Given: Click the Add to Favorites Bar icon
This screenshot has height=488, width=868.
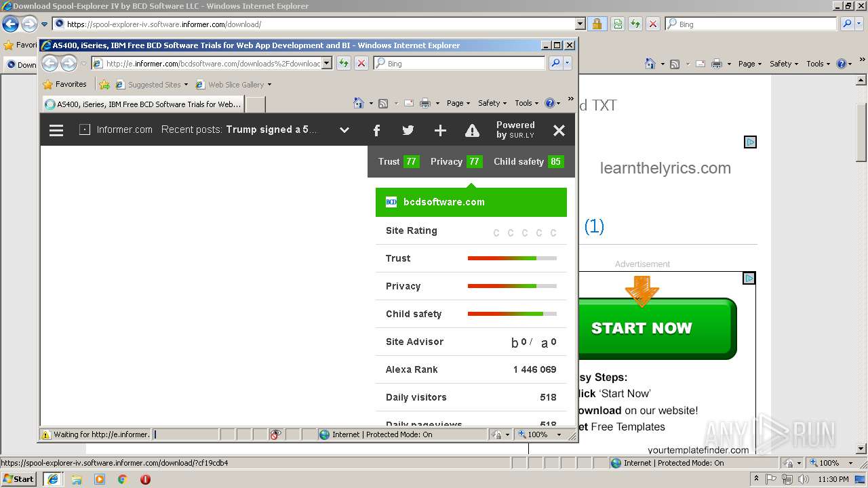Looking at the screenshot, I should click(104, 85).
